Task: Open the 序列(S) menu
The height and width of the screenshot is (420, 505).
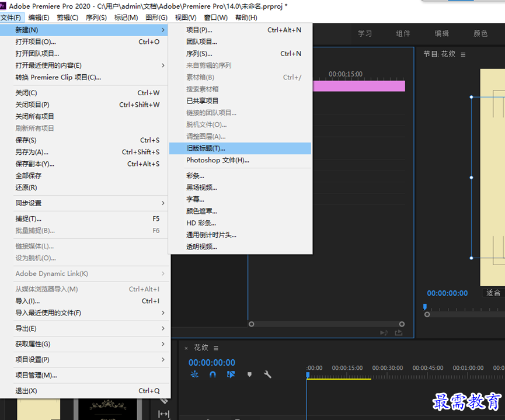Action: point(96,18)
